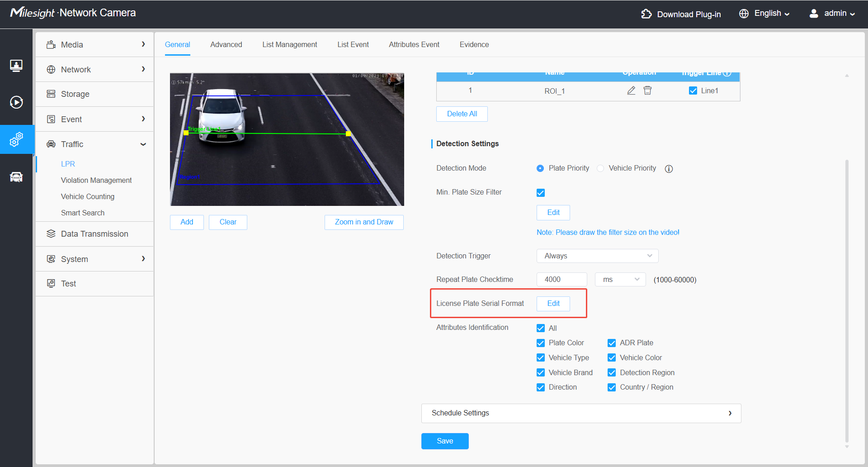Open the playback icon in the sidebar
Image resolution: width=868 pixels, height=467 pixels.
(x=16, y=102)
